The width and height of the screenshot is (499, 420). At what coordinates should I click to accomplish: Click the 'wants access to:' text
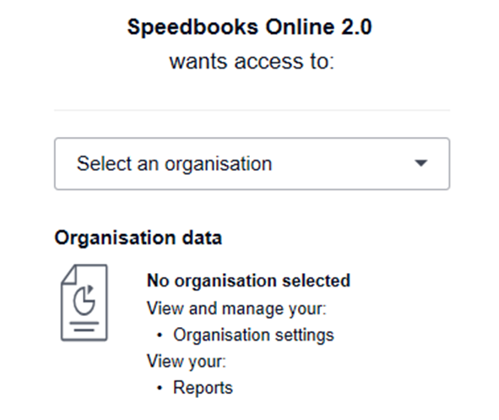(x=252, y=62)
